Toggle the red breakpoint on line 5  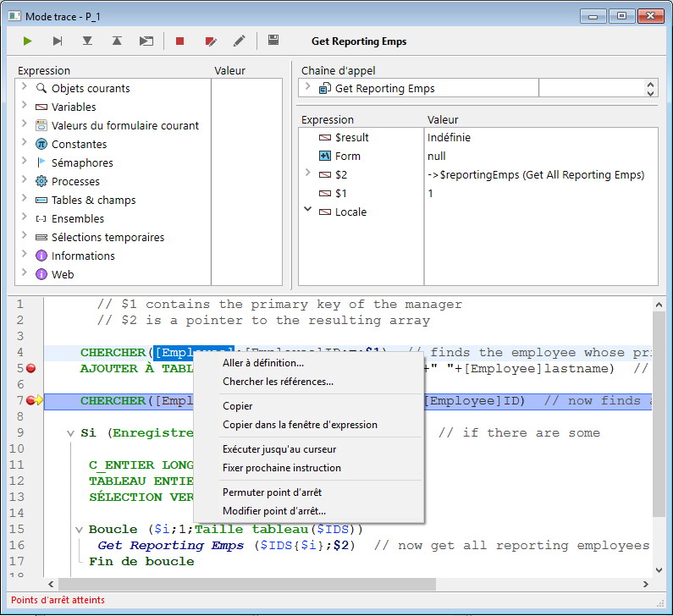(x=31, y=369)
